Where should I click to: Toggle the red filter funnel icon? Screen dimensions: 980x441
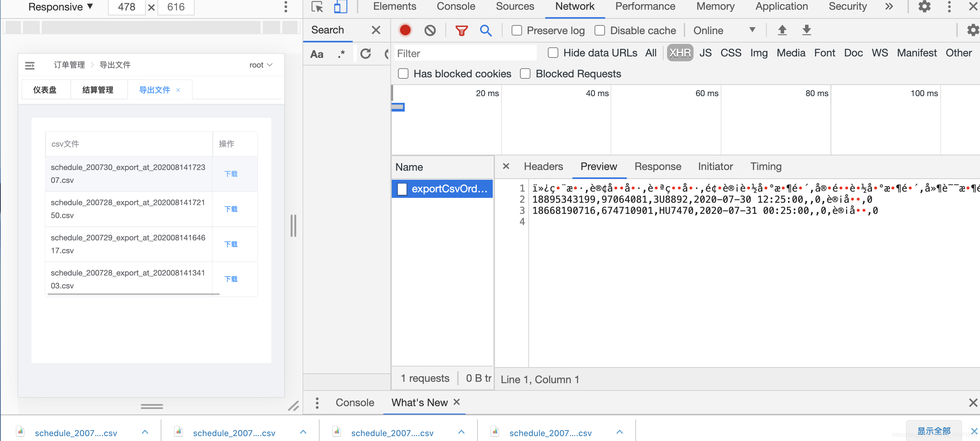(x=461, y=30)
